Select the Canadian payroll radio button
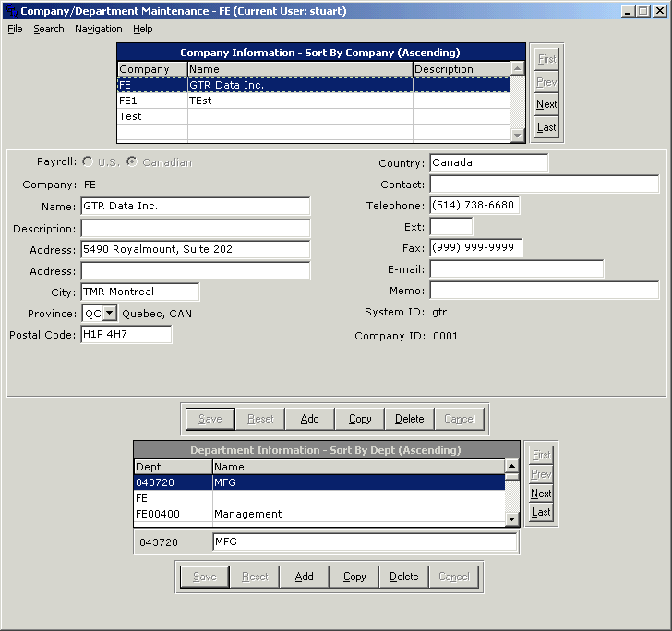Viewport: 672px width, 631px height. (132, 162)
